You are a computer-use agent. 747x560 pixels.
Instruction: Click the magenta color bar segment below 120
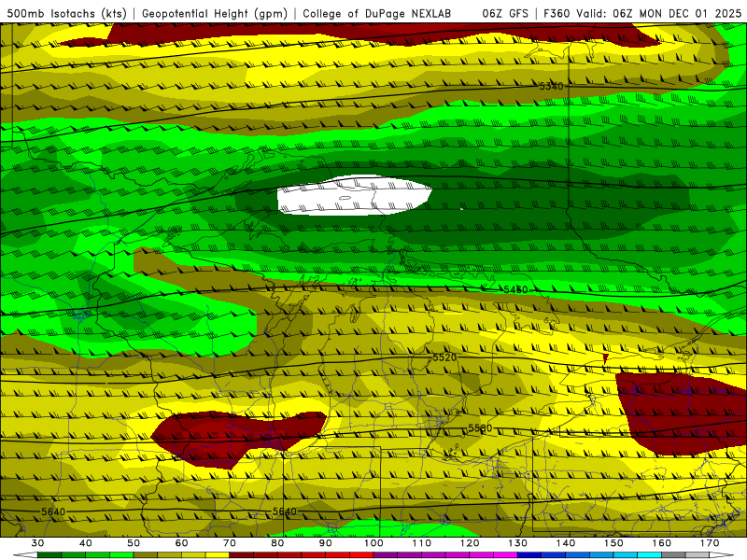(x=481, y=555)
